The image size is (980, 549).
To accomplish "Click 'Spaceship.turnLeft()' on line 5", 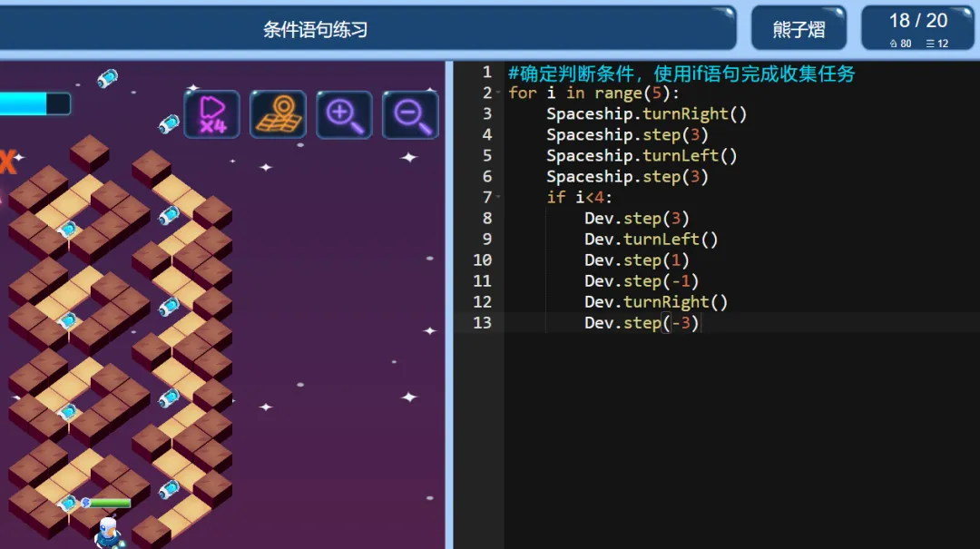I will 642,156.
